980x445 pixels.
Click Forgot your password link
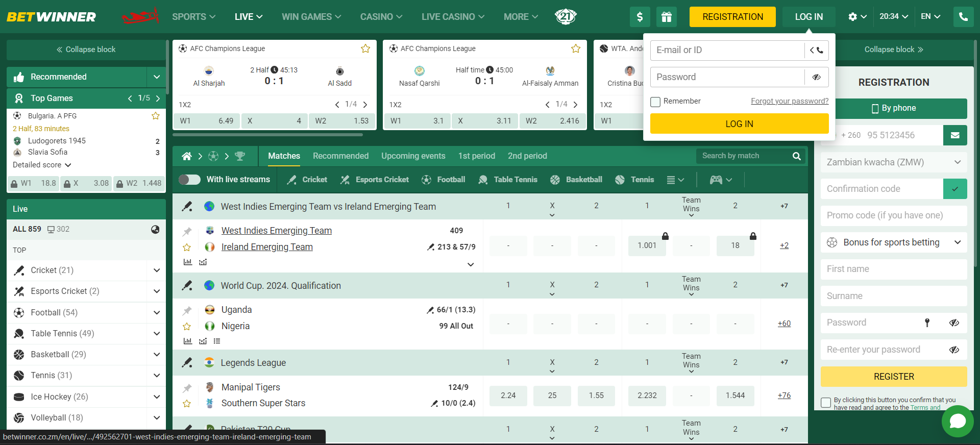pos(790,101)
